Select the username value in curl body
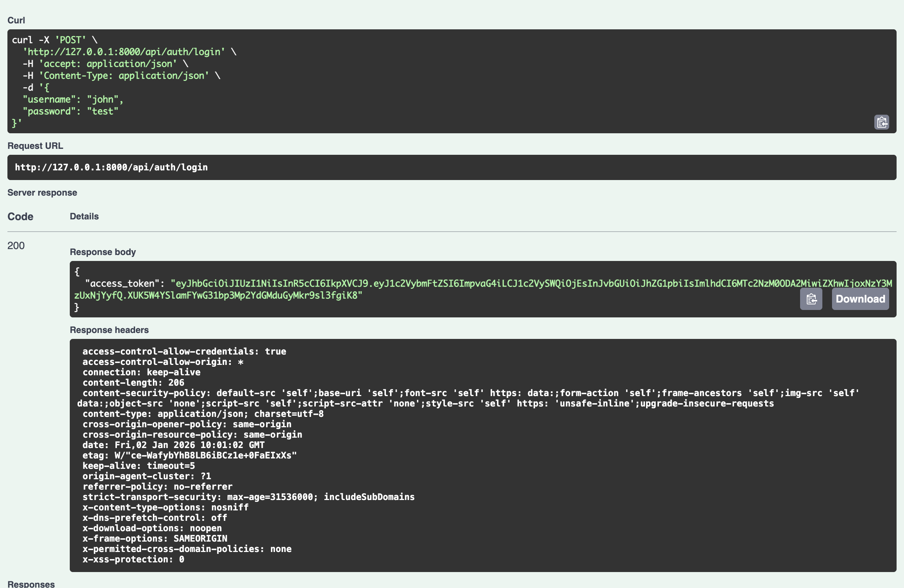The height and width of the screenshot is (588, 904). [102, 99]
